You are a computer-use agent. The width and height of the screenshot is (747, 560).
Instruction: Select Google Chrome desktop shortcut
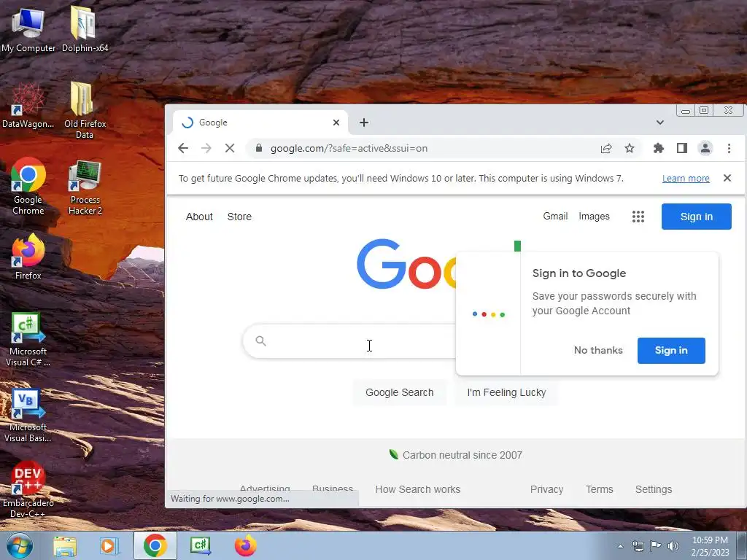click(x=28, y=186)
